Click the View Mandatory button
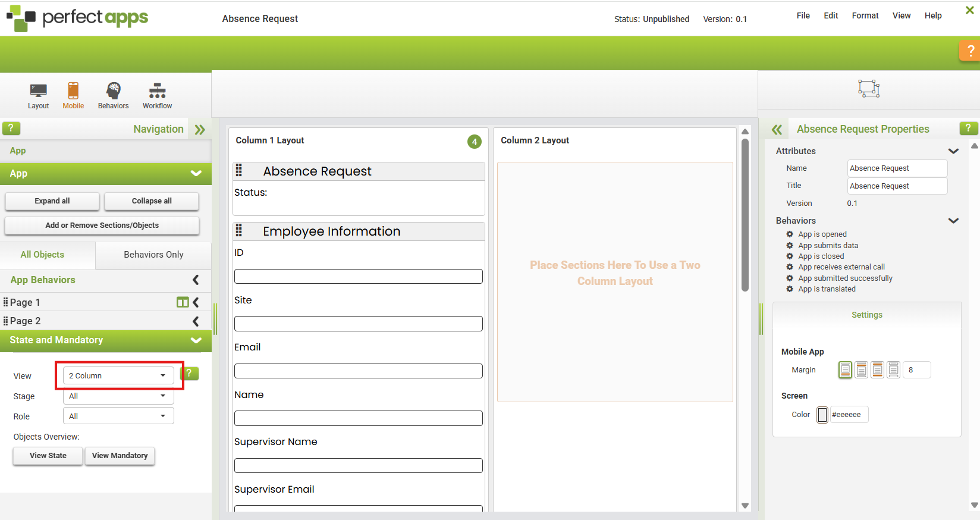Image resolution: width=980 pixels, height=520 pixels. pyautogui.click(x=120, y=456)
